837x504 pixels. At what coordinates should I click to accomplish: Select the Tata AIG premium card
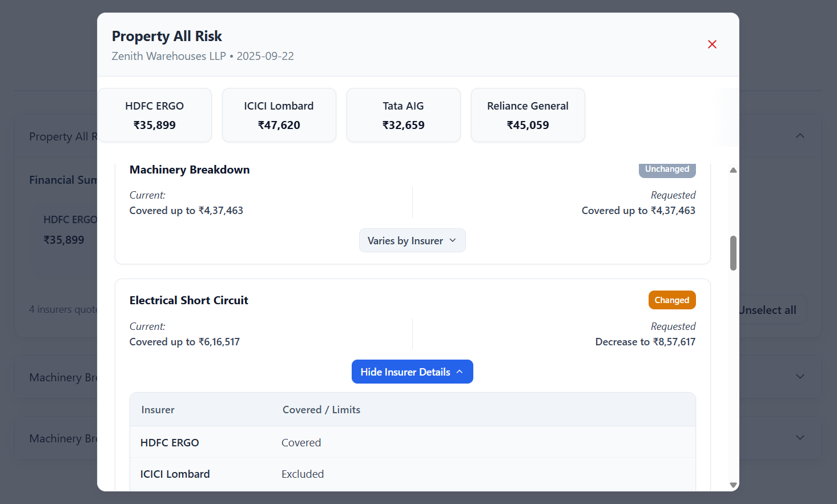click(403, 115)
